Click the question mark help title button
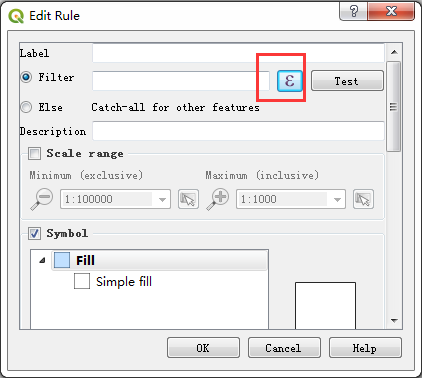 tap(353, 11)
